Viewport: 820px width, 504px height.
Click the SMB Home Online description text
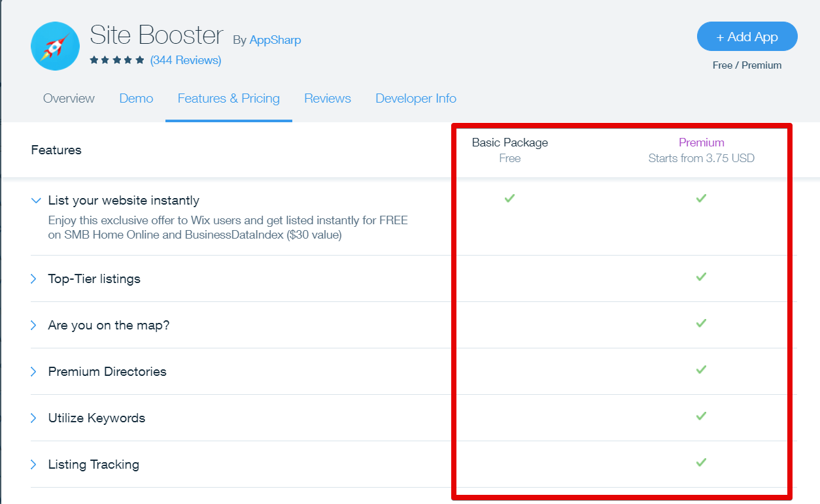click(228, 227)
